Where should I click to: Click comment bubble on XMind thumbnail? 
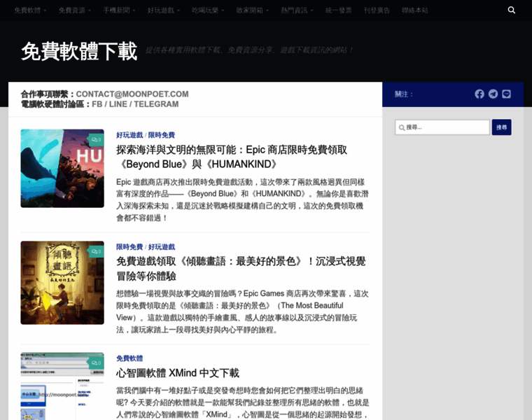[96, 363]
